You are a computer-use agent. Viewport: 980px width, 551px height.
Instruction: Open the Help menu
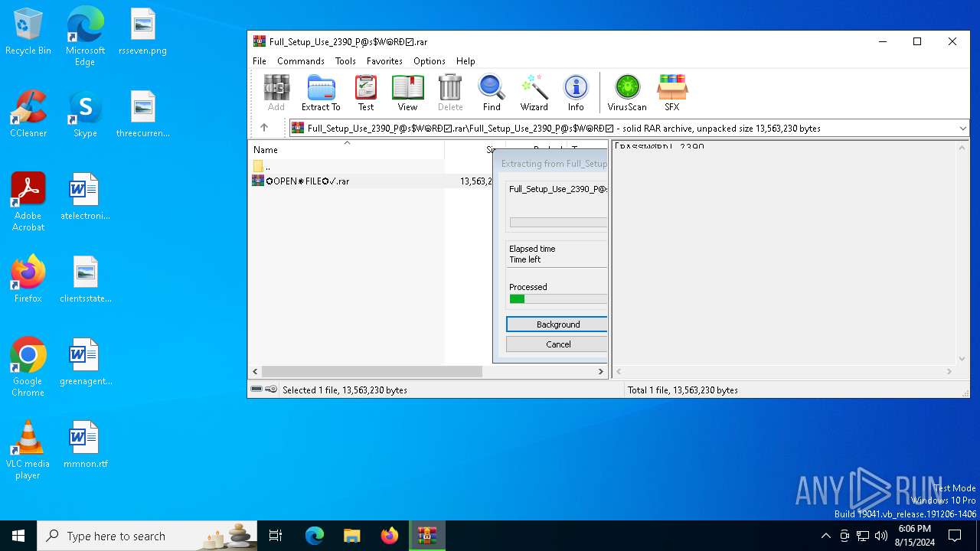[x=465, y=61]
